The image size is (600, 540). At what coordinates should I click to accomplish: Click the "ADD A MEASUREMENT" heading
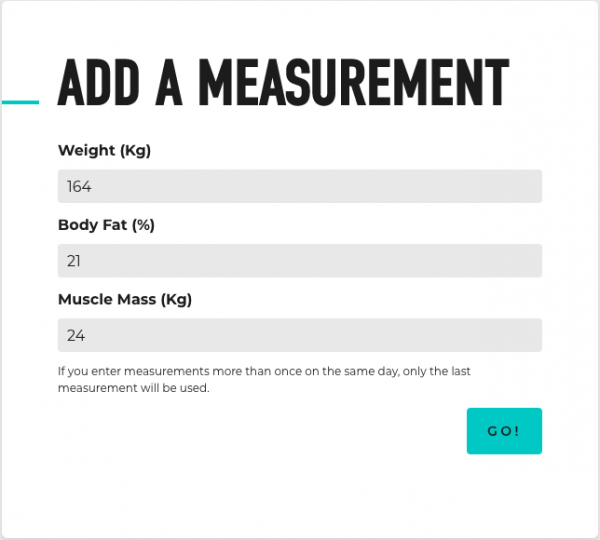[283, 82]
